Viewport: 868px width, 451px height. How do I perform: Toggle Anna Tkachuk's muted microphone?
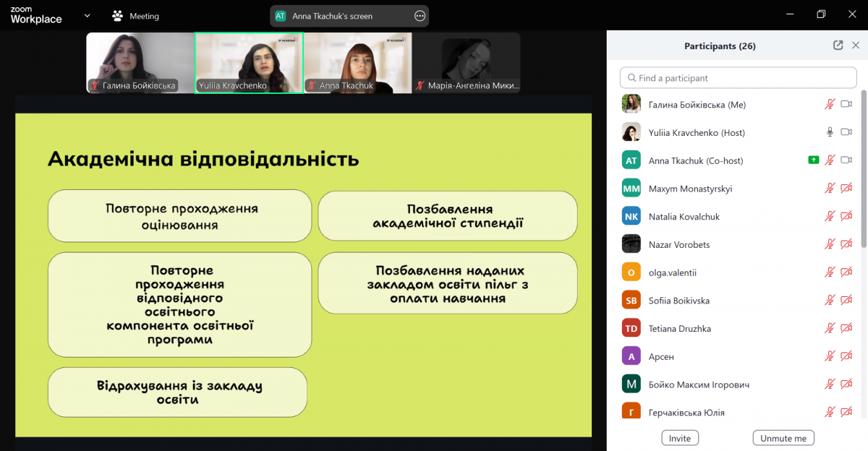click(x=830, y=160)
